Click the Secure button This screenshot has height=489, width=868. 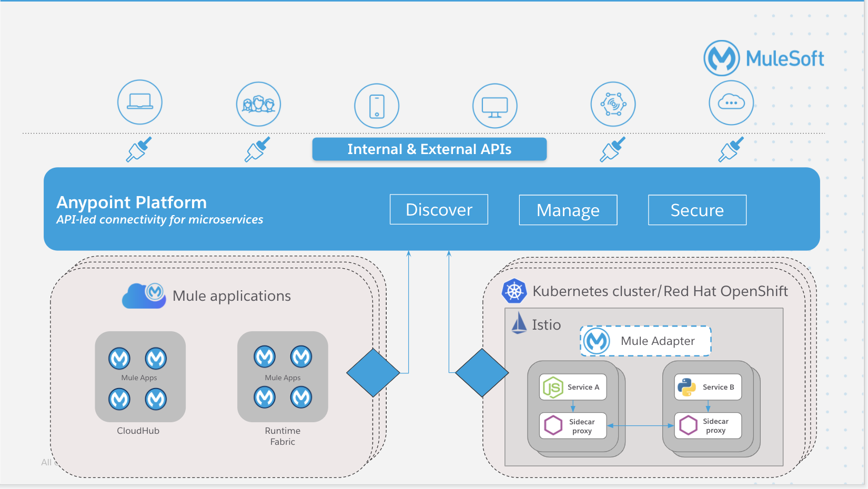[697, 210]
